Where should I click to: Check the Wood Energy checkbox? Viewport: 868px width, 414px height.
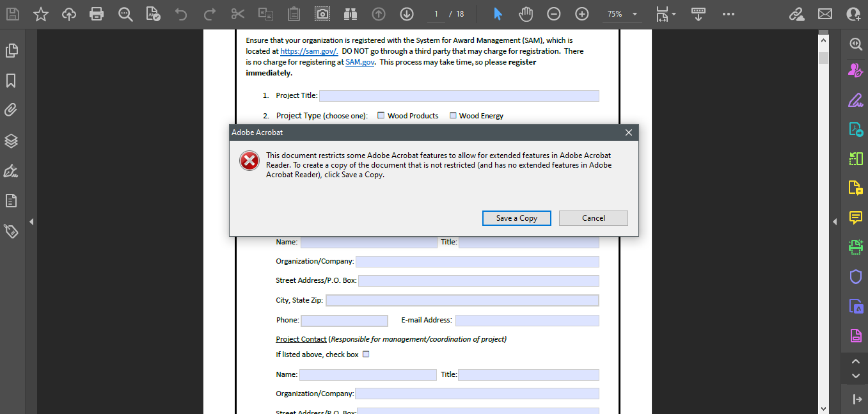pyautogui.click(x=454, y=115)
